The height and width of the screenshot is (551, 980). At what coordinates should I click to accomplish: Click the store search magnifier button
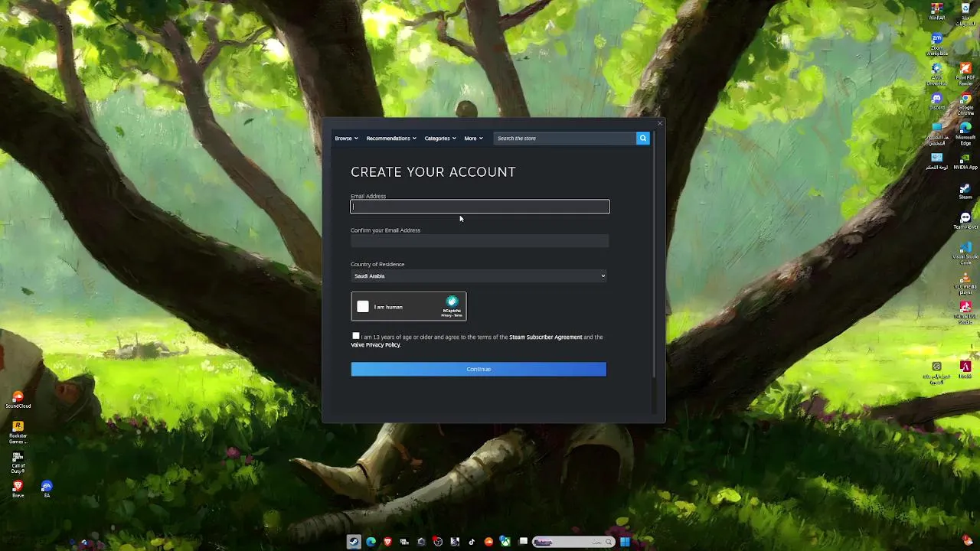pos(642,139)
